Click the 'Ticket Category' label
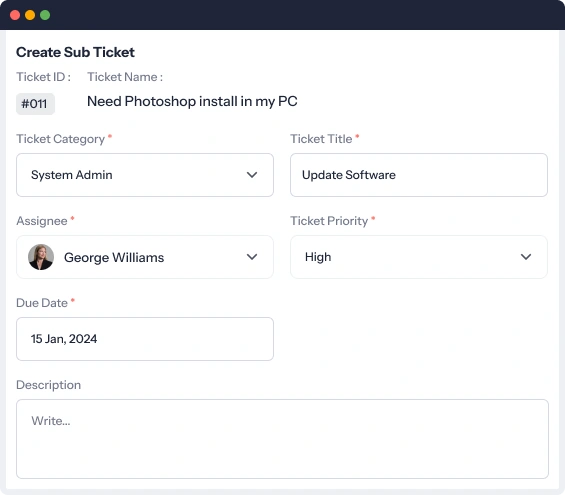 click(x=61, y=139)
